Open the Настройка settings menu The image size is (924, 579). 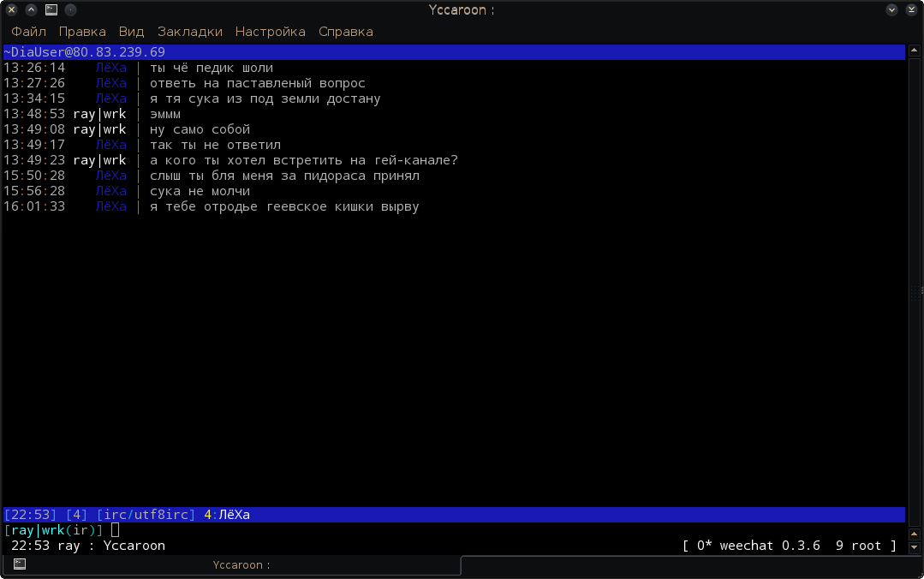[x=270, y=32]
